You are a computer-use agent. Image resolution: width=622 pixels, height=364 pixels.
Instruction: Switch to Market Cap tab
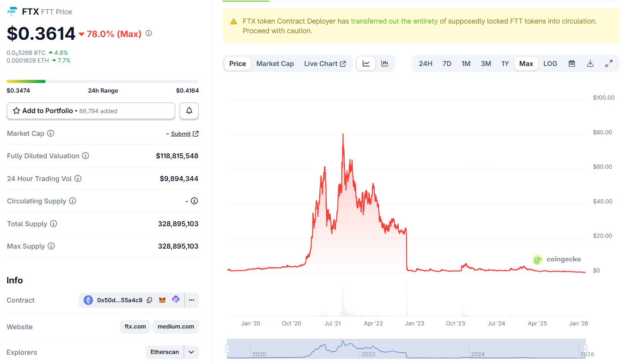275,64
